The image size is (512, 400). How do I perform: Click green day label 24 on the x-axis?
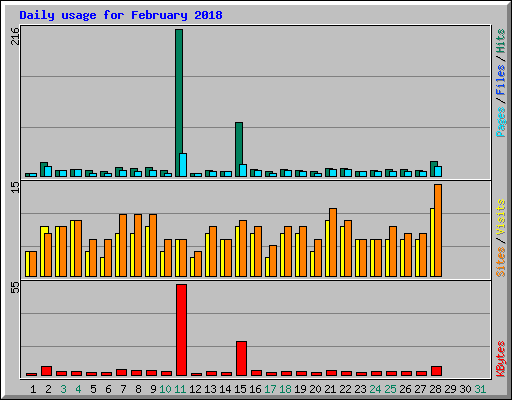(375, 389)
